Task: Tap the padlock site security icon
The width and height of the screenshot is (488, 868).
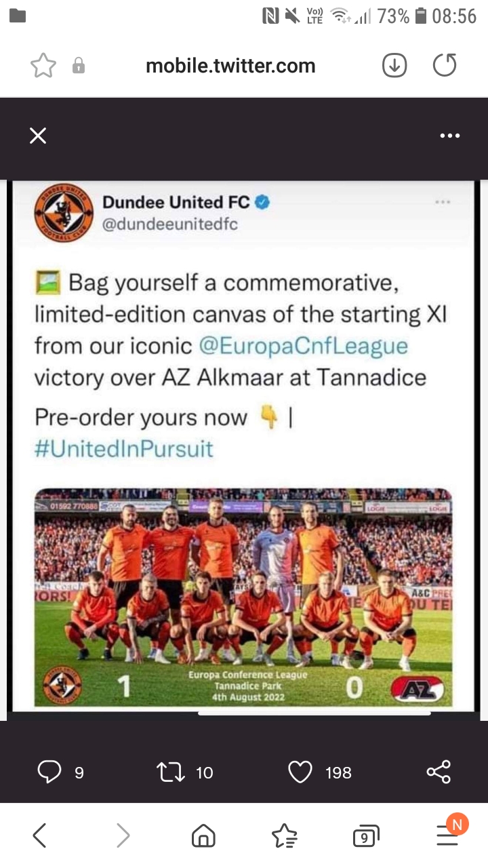Action: tap(79, 66)
